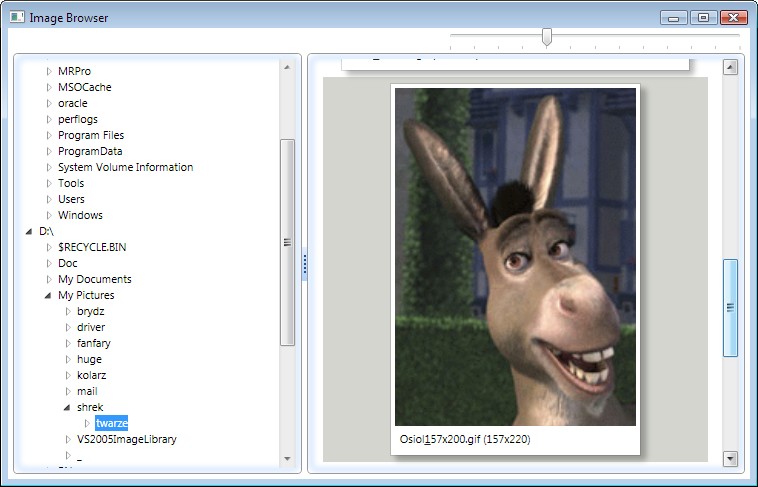Click image pane scroll down arrow
Screen dimensions: 758x487
click(x=730, y=458)
